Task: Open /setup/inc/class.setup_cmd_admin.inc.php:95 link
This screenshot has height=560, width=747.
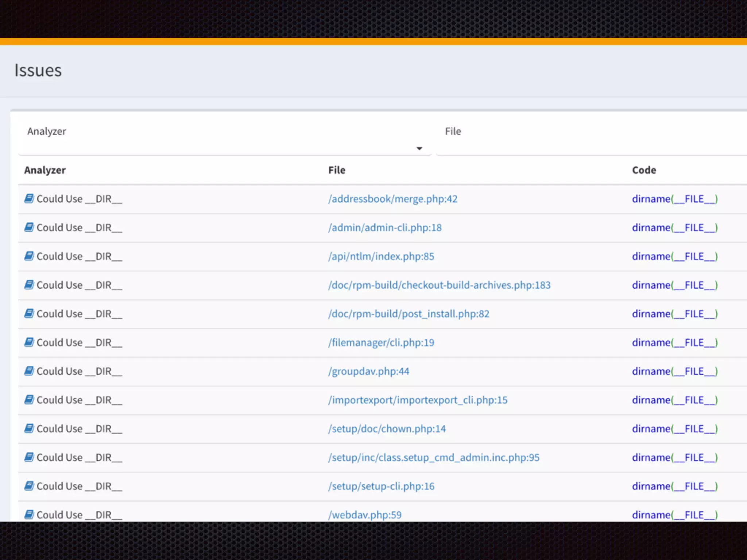Action: pyautogui.click(x=434, y=458)
